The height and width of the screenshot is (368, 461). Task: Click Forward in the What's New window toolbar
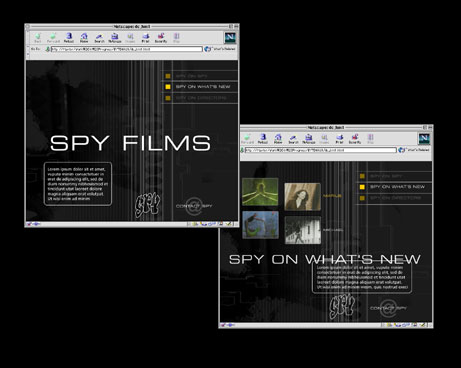(247, 138)
